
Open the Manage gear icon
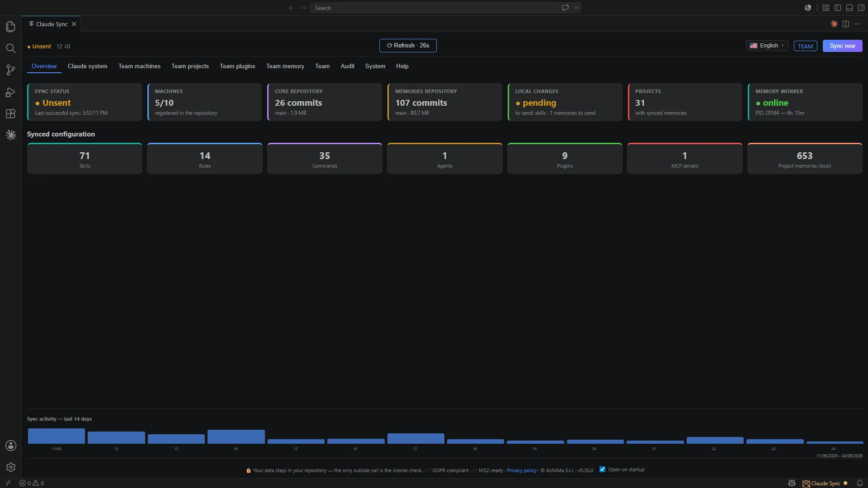point(11,467)
